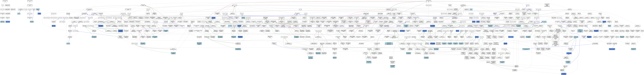644x75 pixels.
Task: Click the 'system development' node
Action: tap(83, 18)
